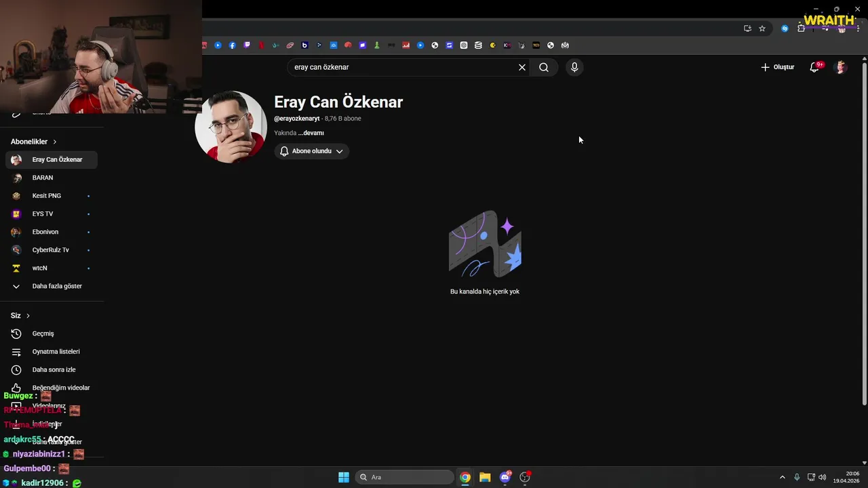Open Chrome from the taskbar

pos(465,477)
